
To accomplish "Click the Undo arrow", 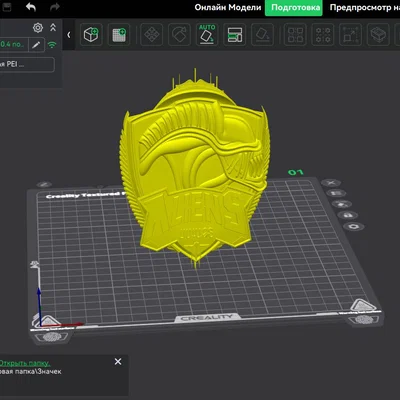I will point(31,7).
